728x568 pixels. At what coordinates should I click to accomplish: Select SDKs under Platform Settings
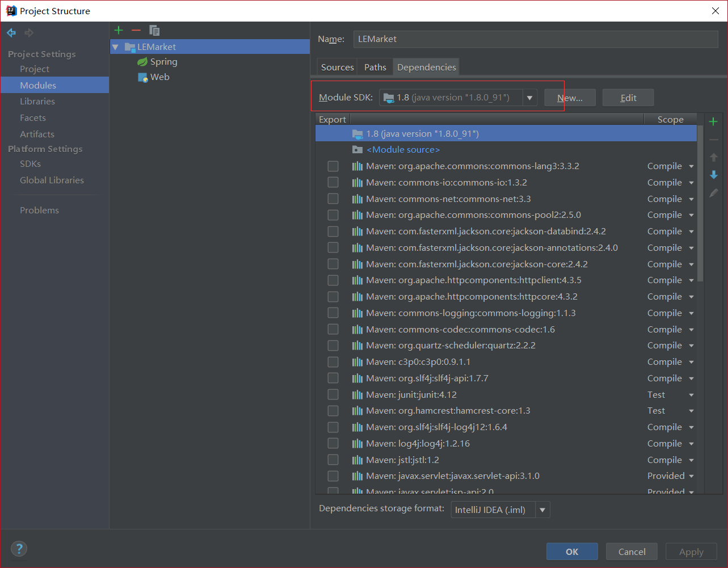[x=30, y=163]
